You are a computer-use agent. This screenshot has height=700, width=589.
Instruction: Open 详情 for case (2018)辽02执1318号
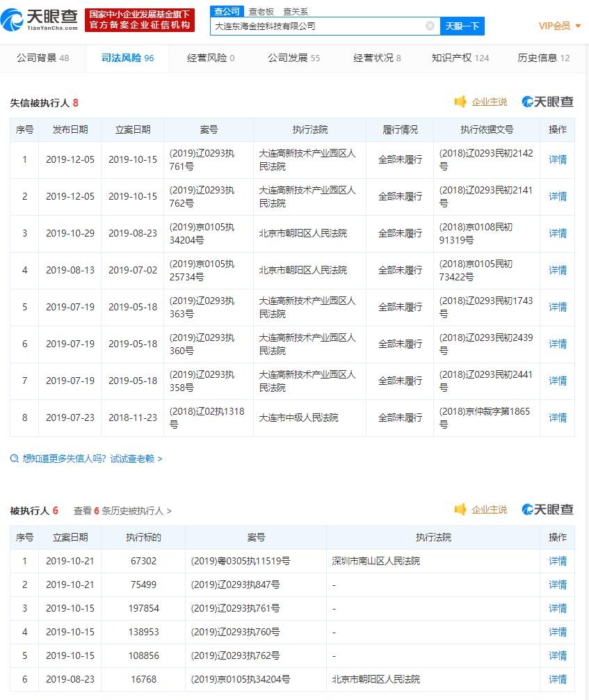pyautogui.click(x=557, y=417)
